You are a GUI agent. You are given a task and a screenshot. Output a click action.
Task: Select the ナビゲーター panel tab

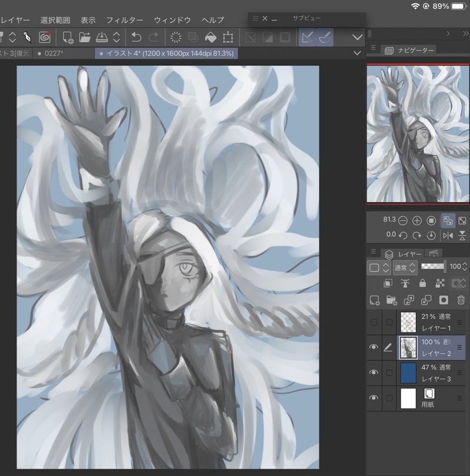[x=409, y=50]
